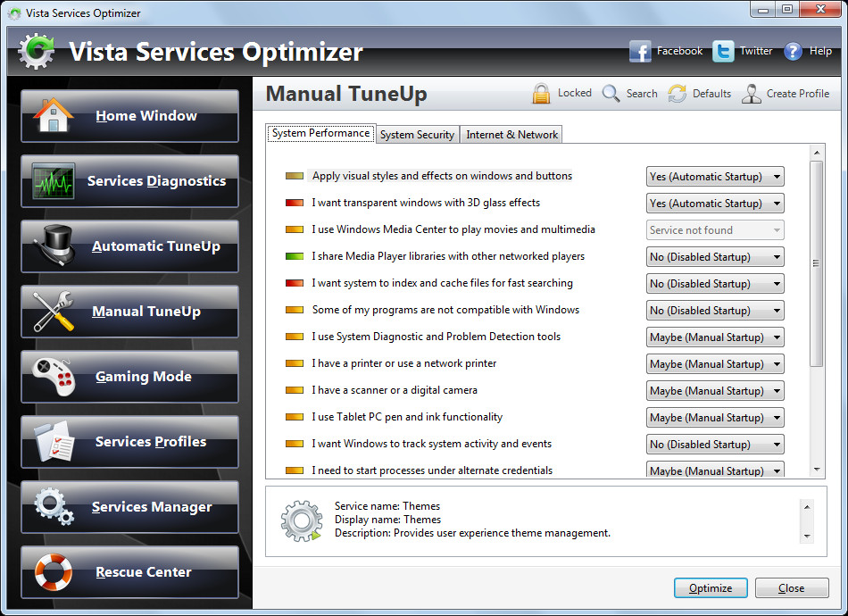Image resolution: width=848 pixels, height=616 pixels.
Task: Select the System Performance tab
Action: tap(320, 133)
